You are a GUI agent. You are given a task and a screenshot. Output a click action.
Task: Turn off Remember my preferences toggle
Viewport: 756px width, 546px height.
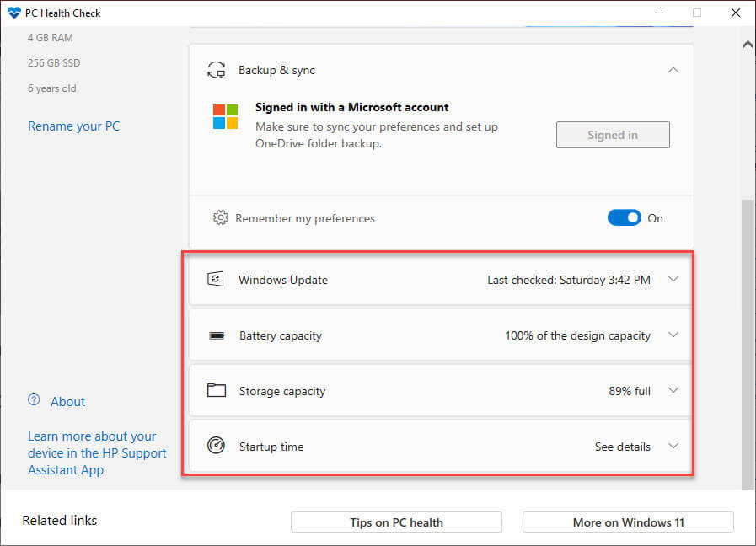(x=624, y=218)
